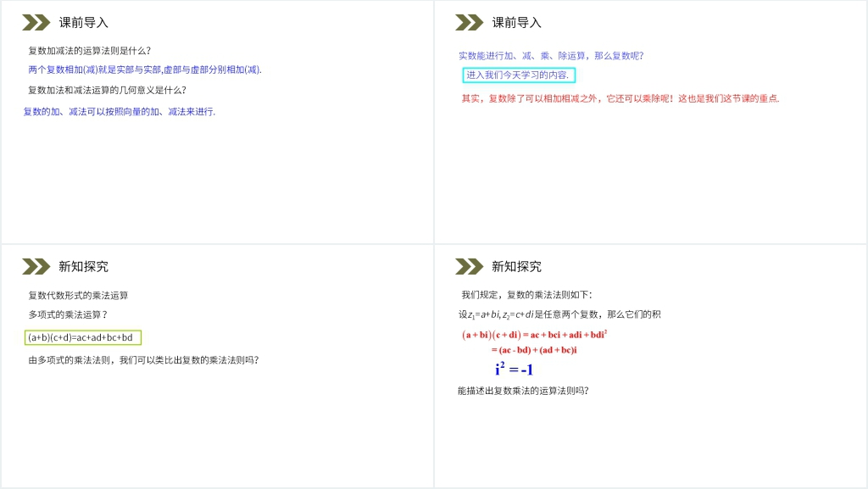Click the red formula =(ac-bd)+(ad+bc)i

point(534,350)
